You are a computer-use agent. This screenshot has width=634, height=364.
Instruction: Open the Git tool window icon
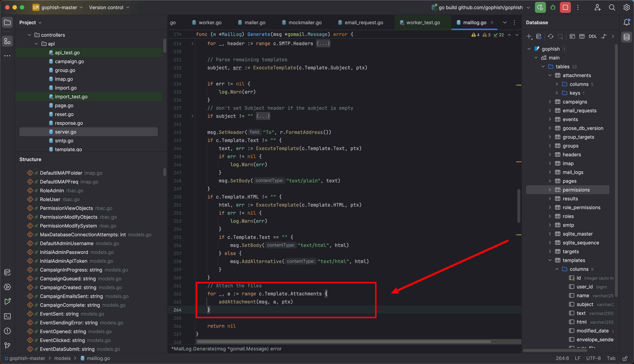pos(8,345)
